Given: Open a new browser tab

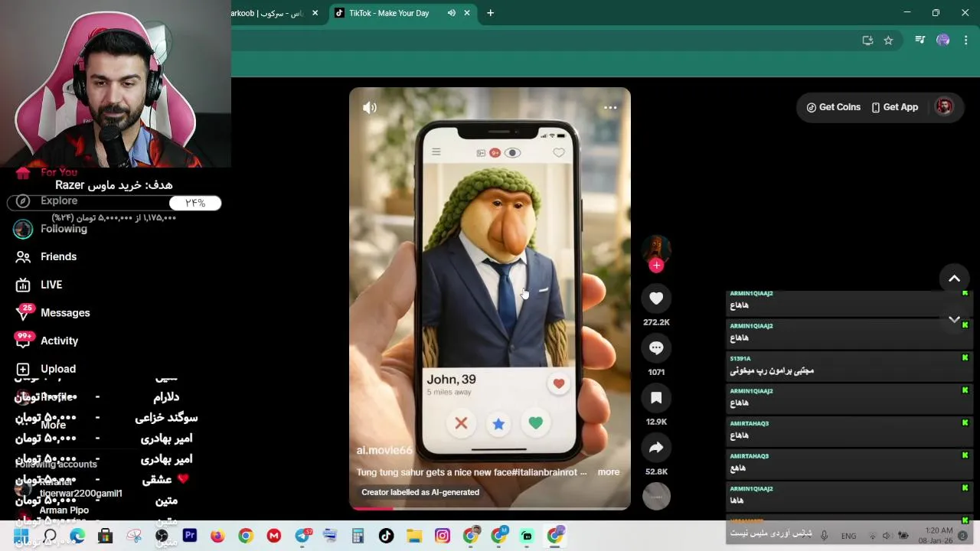Looking at the screenshot, I should (490, 13).
